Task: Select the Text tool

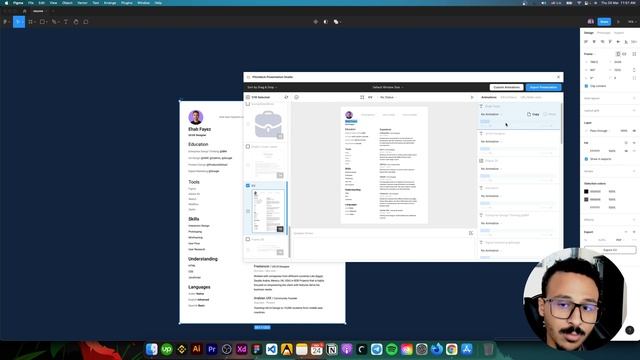Action: pyautogui.click(x=66, y=22)
